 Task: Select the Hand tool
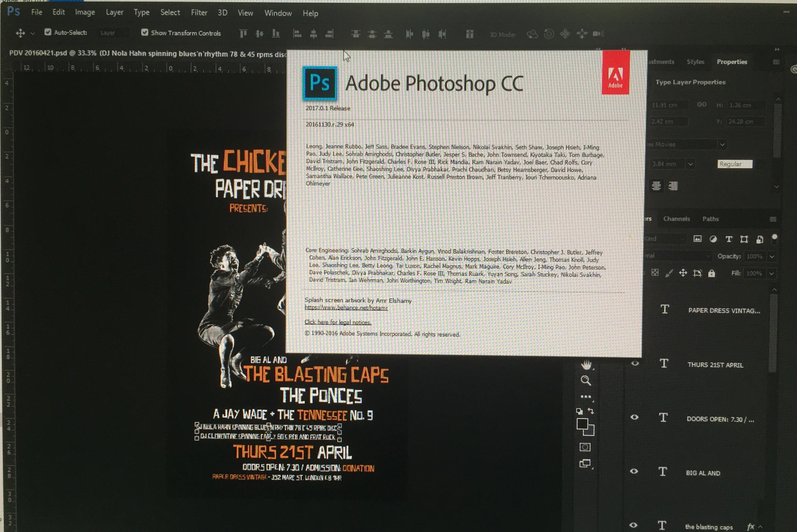[586, 365]
